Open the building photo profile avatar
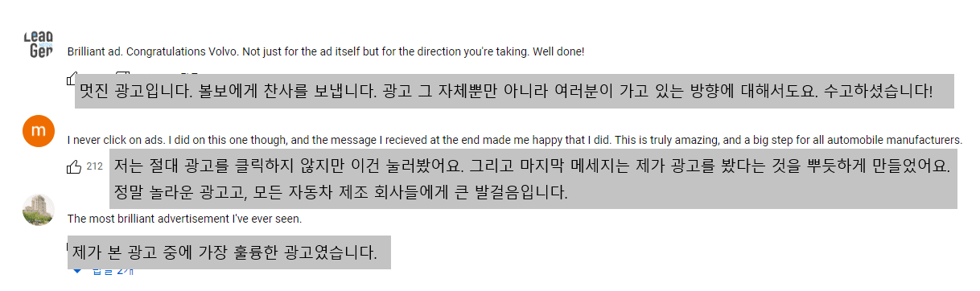 (x=39, y=210)
